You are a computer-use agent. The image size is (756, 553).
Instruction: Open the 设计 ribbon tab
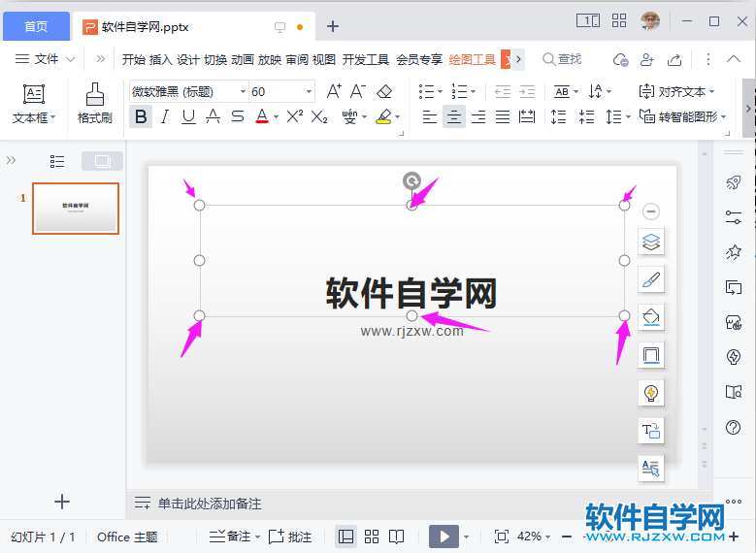click(187, 59)
